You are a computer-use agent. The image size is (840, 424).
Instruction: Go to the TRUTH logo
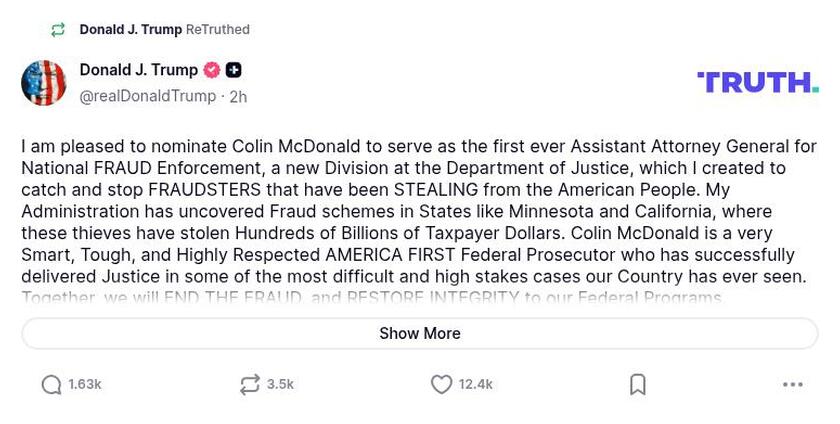tap(757, 82)
